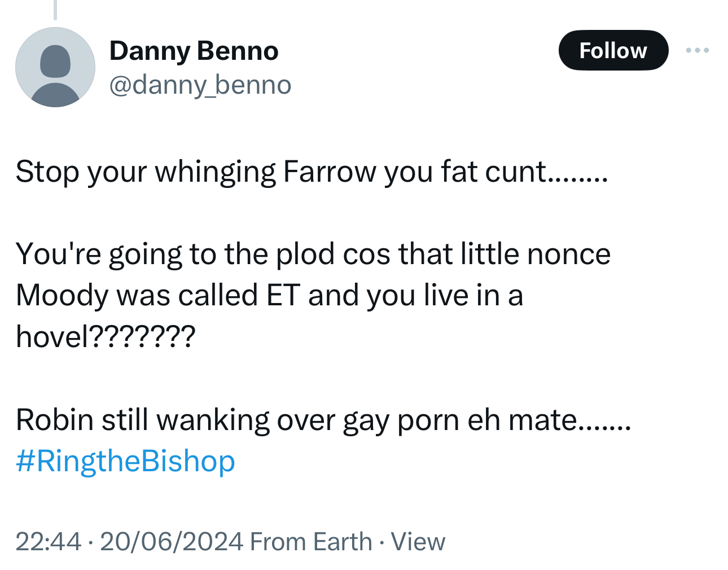
Task: Click the name Moody in the tweet
Action: coord(62,295)
